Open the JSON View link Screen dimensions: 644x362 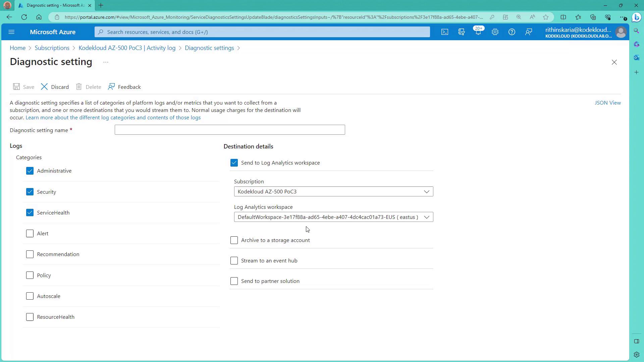pyautogui.click(x=607, y=103)
